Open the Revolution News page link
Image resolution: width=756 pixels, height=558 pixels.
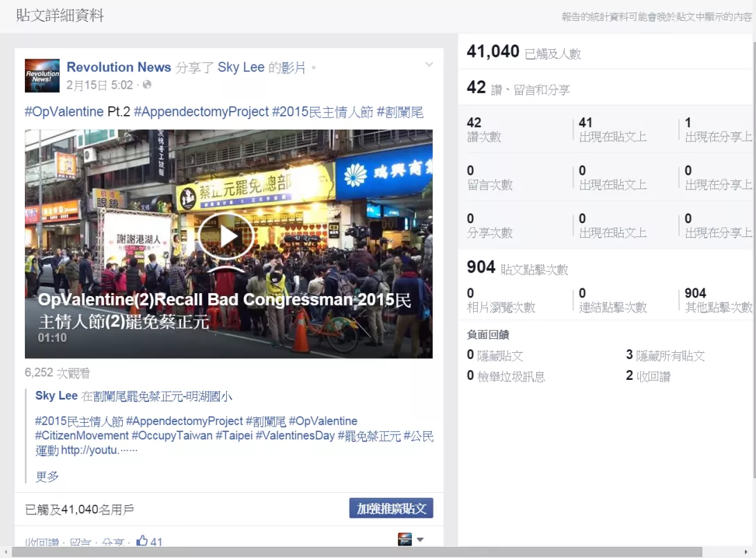point(119,67)
